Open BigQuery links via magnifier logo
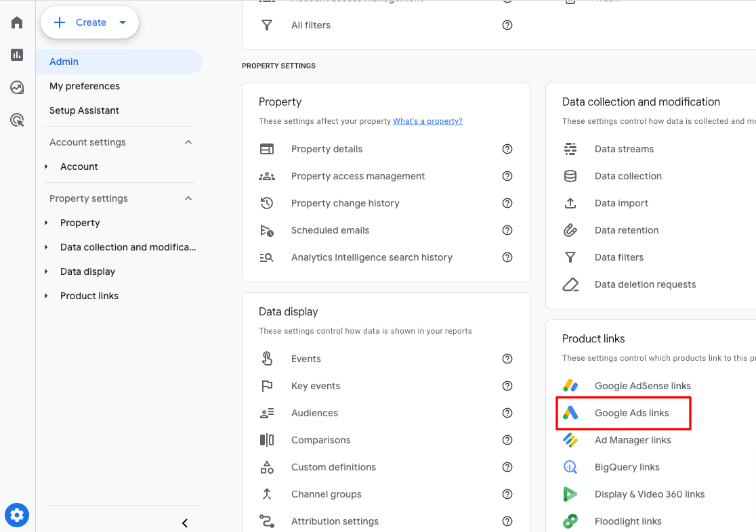 (x=570, y=467)
